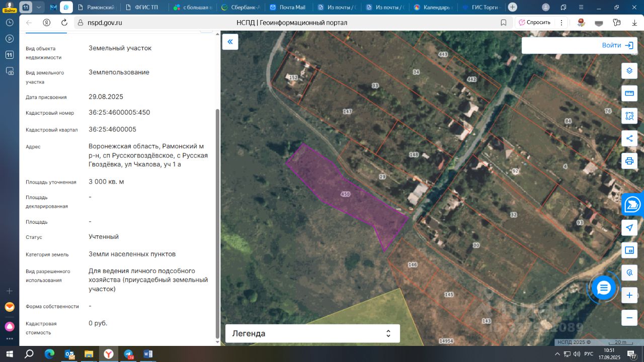The image size is (644, 362).
Task: Open Microsoft Word from the taskbar
Action: click(x=148, y=354)
